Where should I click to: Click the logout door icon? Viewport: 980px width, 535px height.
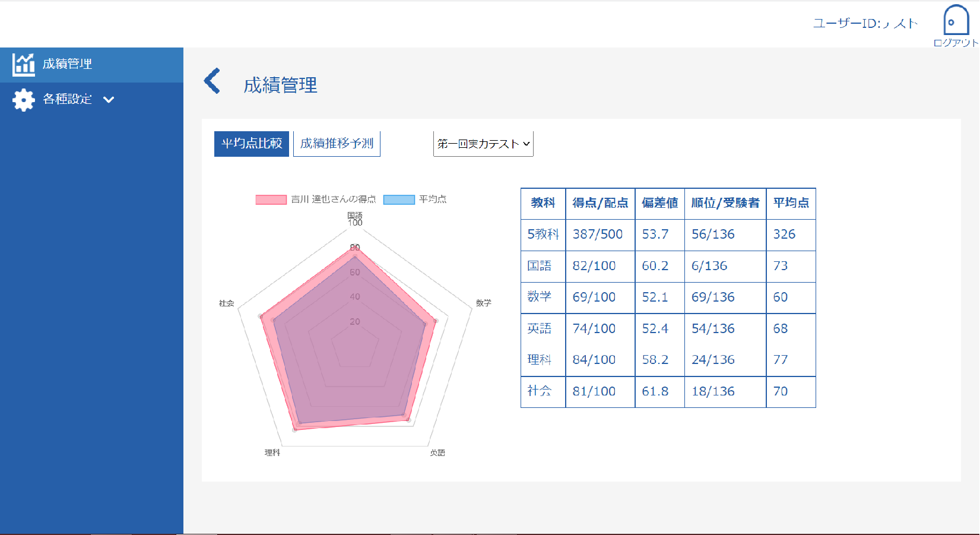click(x=956, y=21)
